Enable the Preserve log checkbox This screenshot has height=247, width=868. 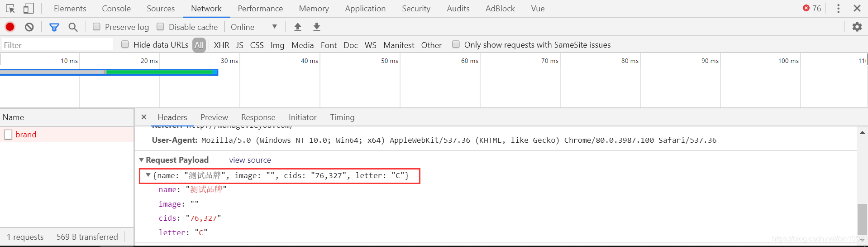(96, 27)
